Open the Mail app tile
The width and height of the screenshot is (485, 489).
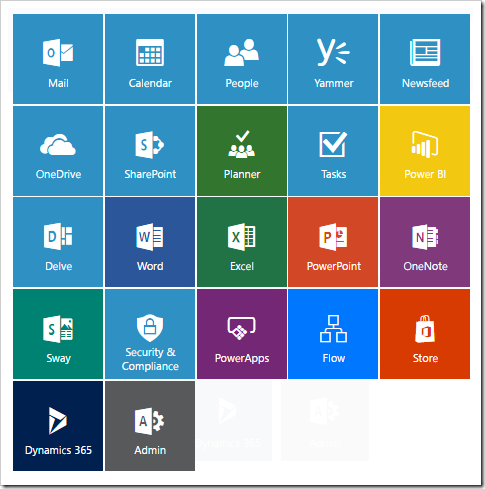(x=58, y=59)
